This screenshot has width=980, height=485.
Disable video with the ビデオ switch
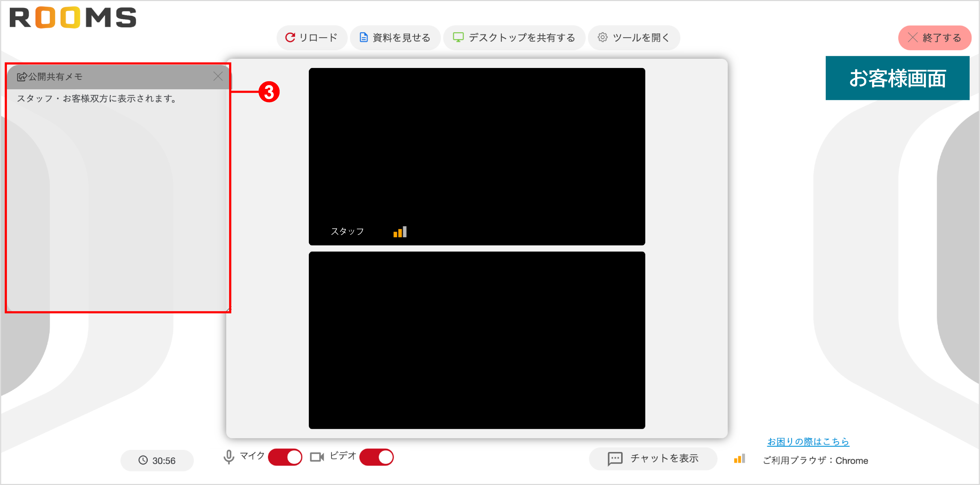(377, 457)
